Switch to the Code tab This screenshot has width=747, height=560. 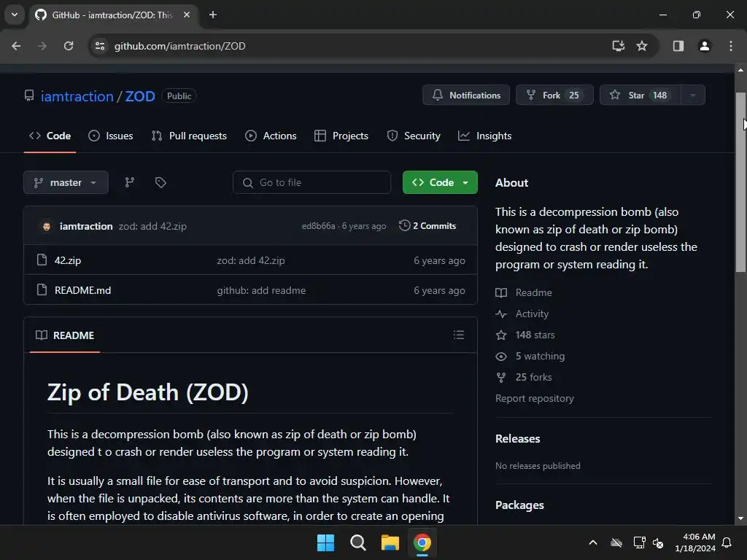(50, 136)
